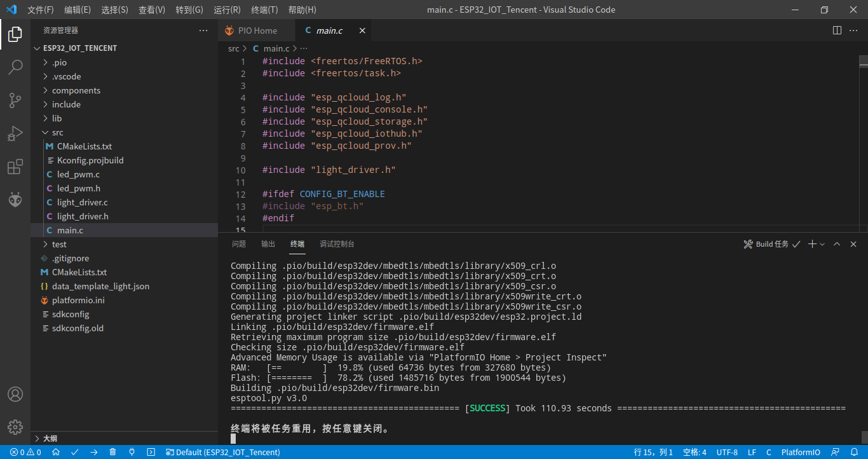Upload firmware with the status bar arrow icon
This screenshot has width=868, height=459.
click(93, 452)
